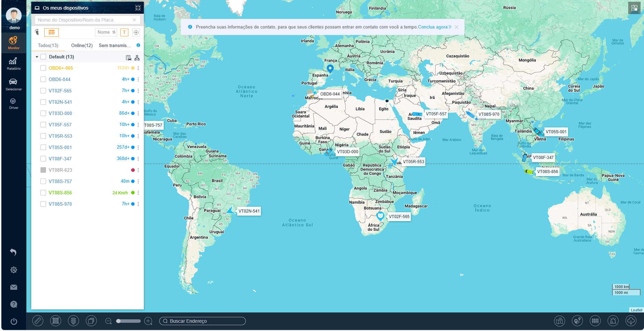The height and width of the screenshot is (331, 644).
Task: Toggle the orange device view icon
Action: (x=51, y=32)
